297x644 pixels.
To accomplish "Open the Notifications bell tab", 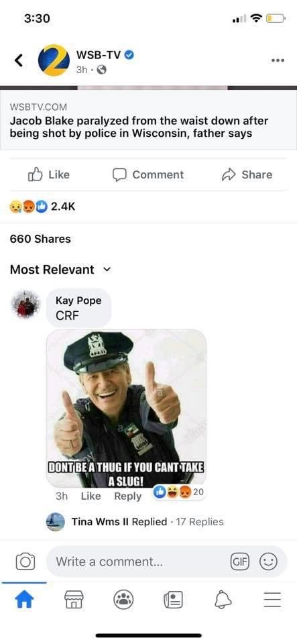I will 223,600.
